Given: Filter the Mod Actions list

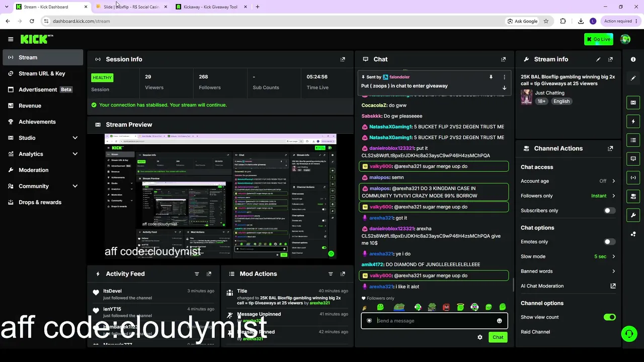Looking at the screenshot, I should click(331, 274).
